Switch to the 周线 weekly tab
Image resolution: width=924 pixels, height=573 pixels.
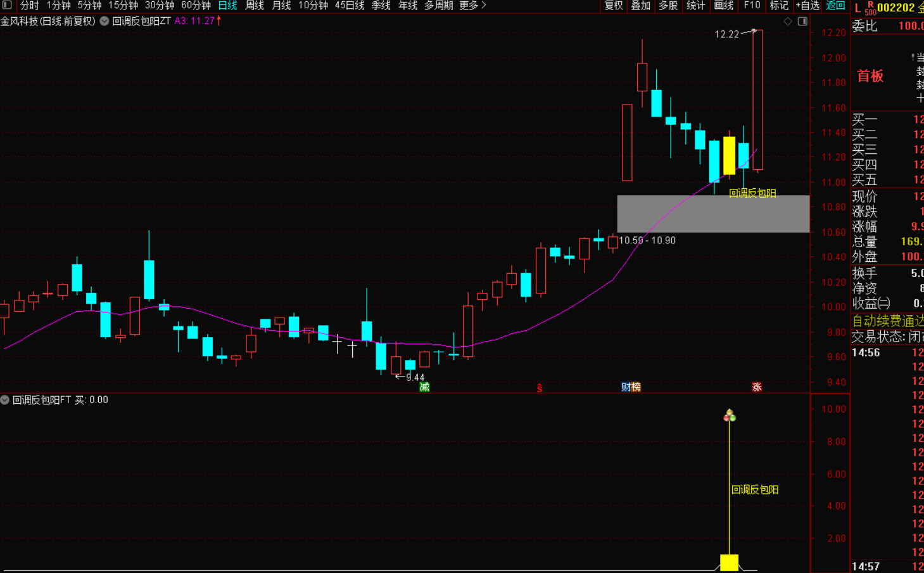255,6
